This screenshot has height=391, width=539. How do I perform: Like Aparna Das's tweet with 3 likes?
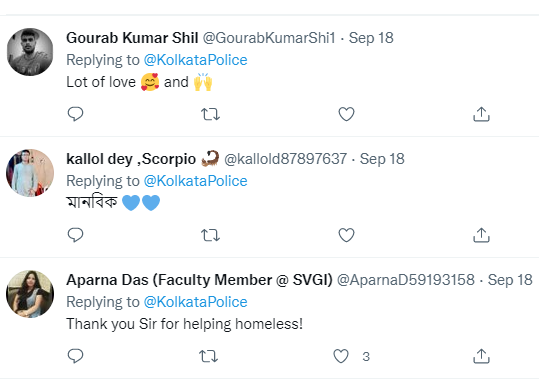tap(341, 356)
